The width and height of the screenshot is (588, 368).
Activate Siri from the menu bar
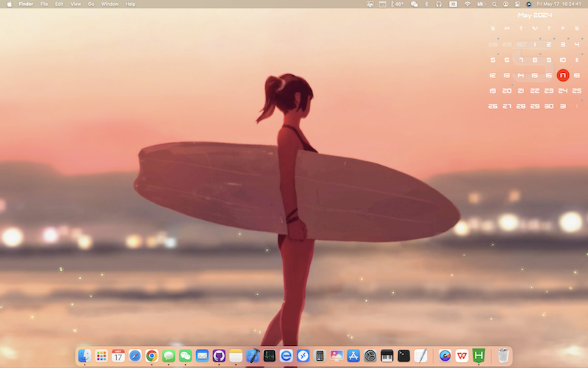(528, 4)
